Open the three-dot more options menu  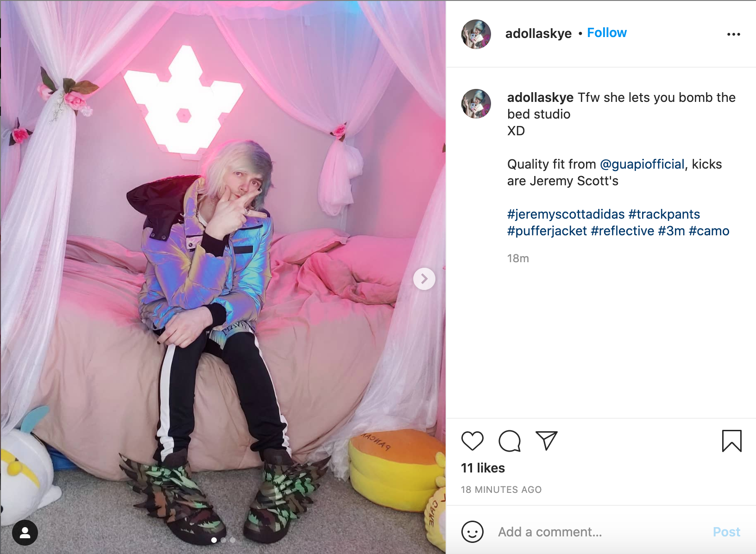coord(733,34)
